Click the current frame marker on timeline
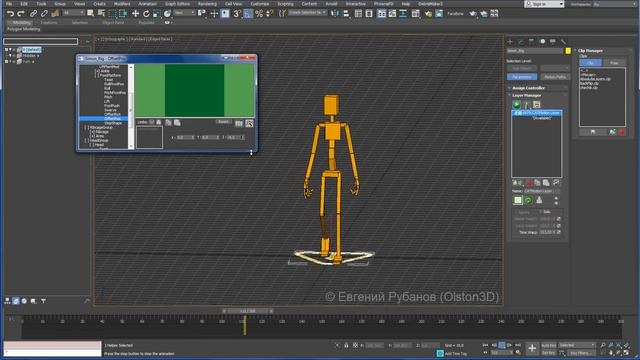Image resolution: width=640 pixels, height=360 pixels. pos(245,326)
